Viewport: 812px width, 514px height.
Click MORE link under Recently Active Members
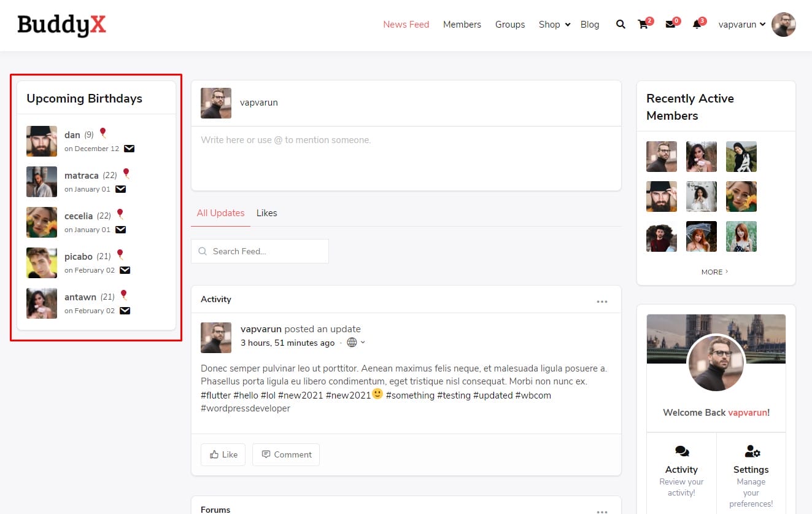point(714,271)
